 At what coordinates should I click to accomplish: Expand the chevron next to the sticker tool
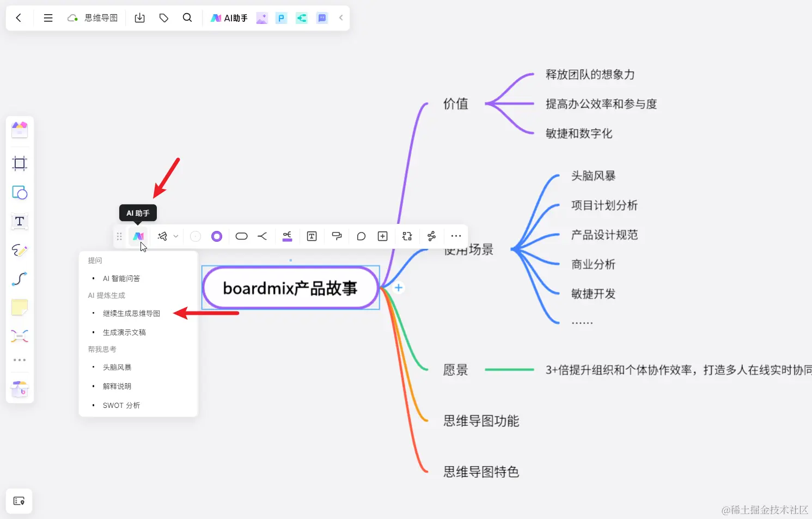tap(176, 236)
